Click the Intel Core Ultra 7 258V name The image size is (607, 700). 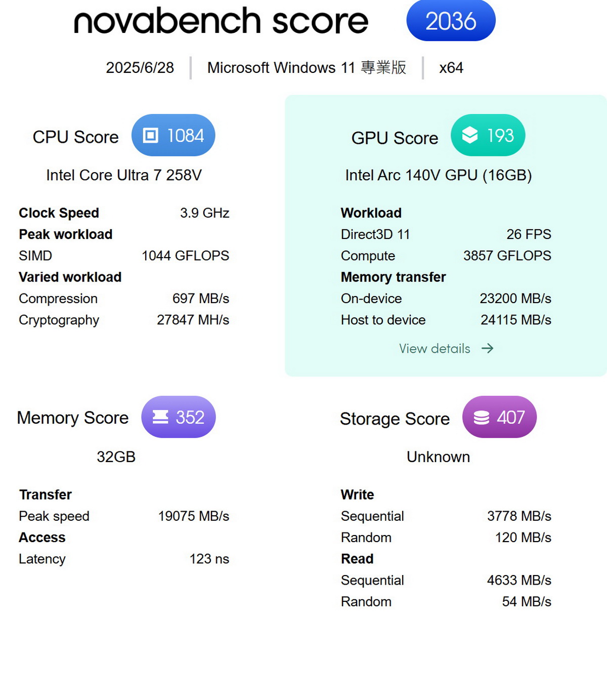[x=124, y=175]
